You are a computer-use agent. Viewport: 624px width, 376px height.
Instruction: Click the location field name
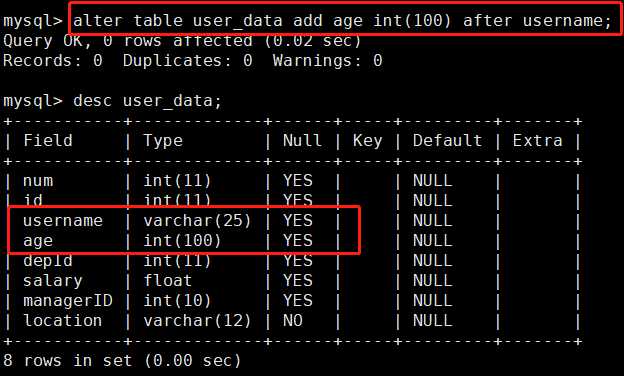point(62,321)
